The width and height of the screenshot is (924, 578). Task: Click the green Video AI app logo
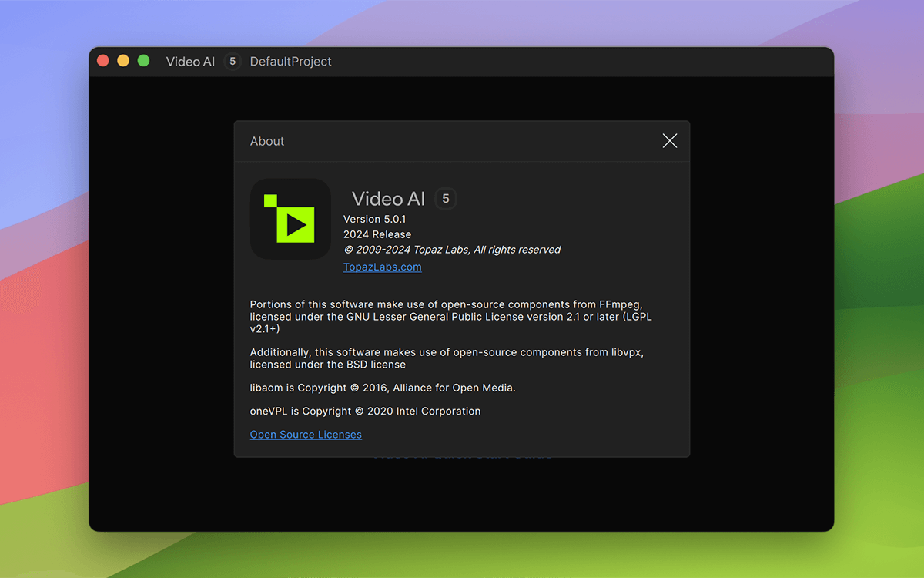[290, 219]
